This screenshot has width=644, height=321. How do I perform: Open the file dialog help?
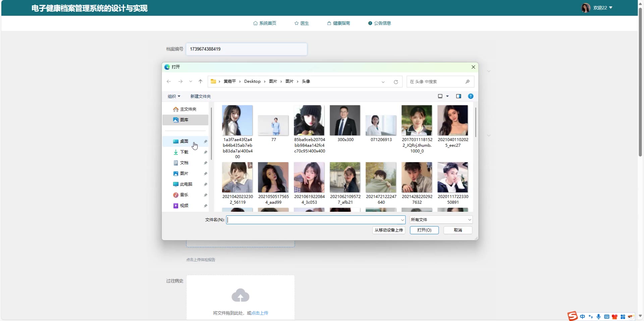[x=471, y=96]
